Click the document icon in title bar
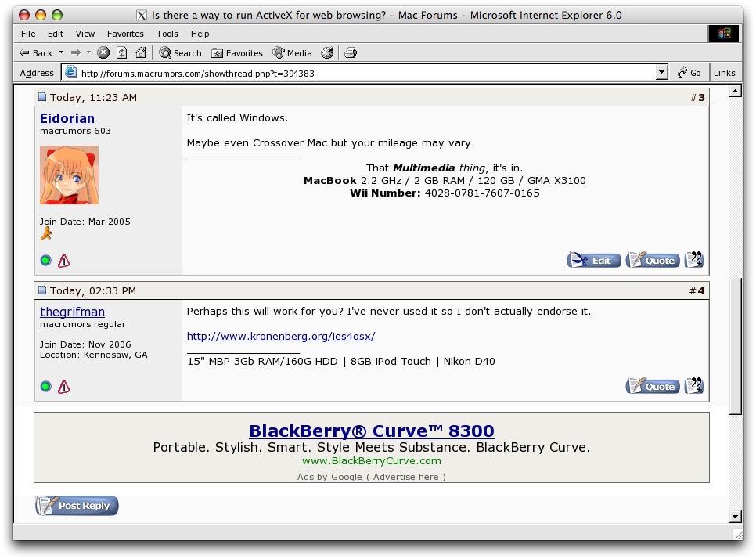 coord(142,16)
